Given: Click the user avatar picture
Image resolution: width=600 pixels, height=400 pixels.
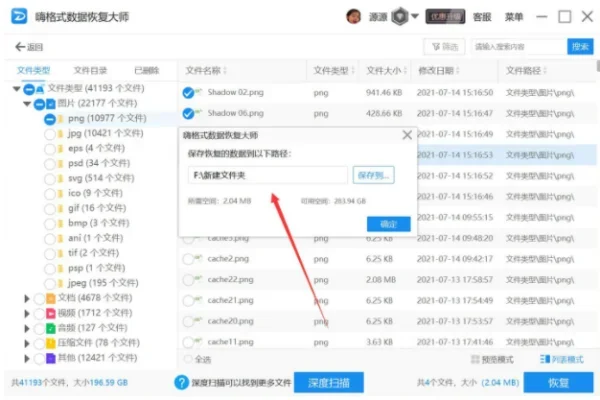Looking at the screenshot, I should click(353, 17).
